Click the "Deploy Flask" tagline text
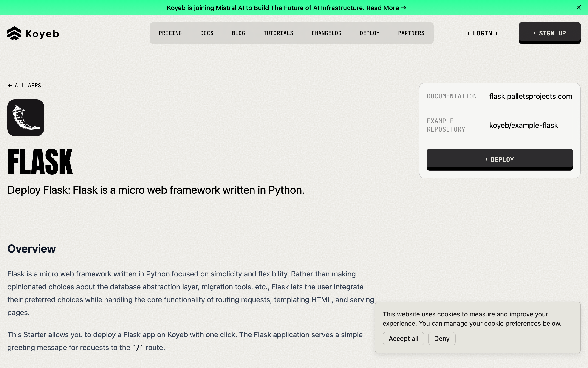Screen dimensions: 588x368 (x=156, y=190)
